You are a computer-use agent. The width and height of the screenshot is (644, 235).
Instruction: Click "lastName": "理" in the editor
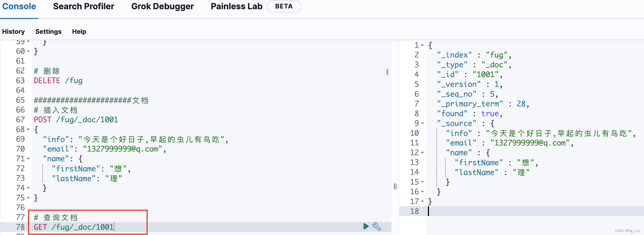(x=87, y=178)
